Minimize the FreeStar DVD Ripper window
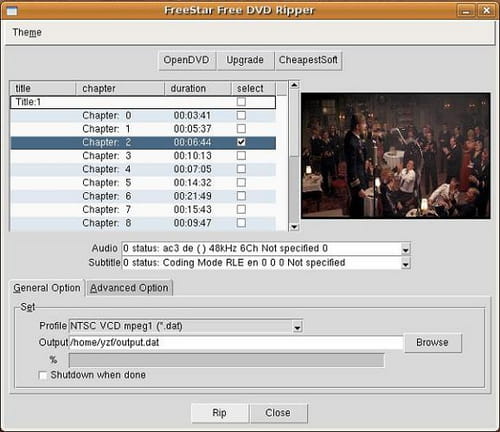 coord(466,11)
